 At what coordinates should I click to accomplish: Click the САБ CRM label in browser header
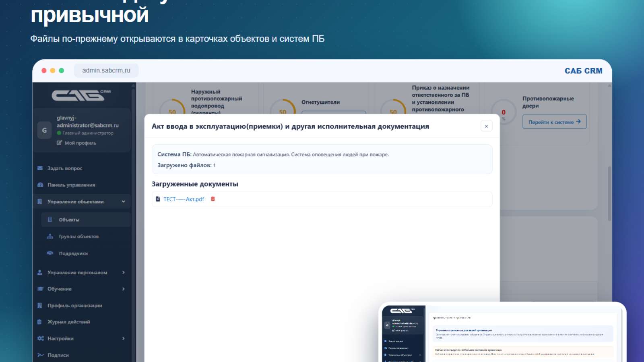[583, 71]
